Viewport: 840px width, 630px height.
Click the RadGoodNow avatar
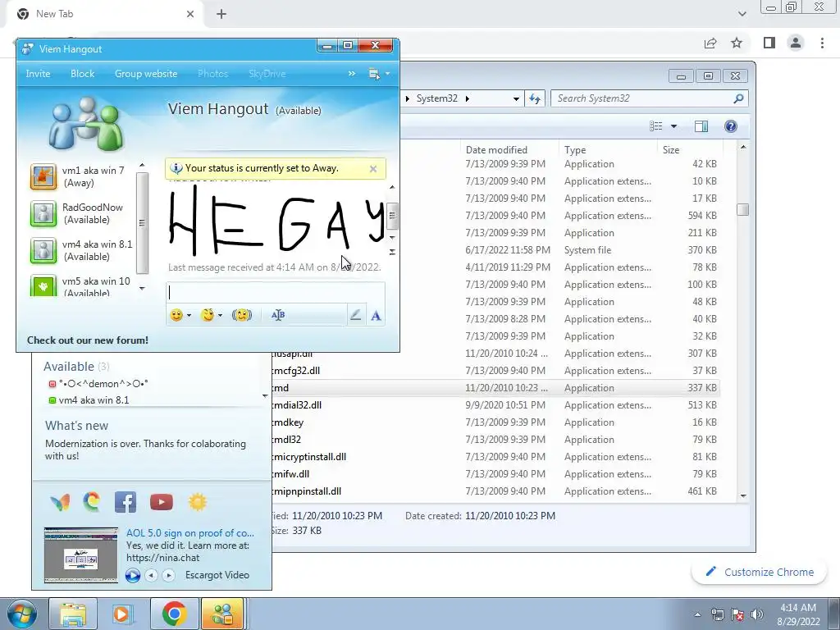pyautogui.click(x=43, y=214)
